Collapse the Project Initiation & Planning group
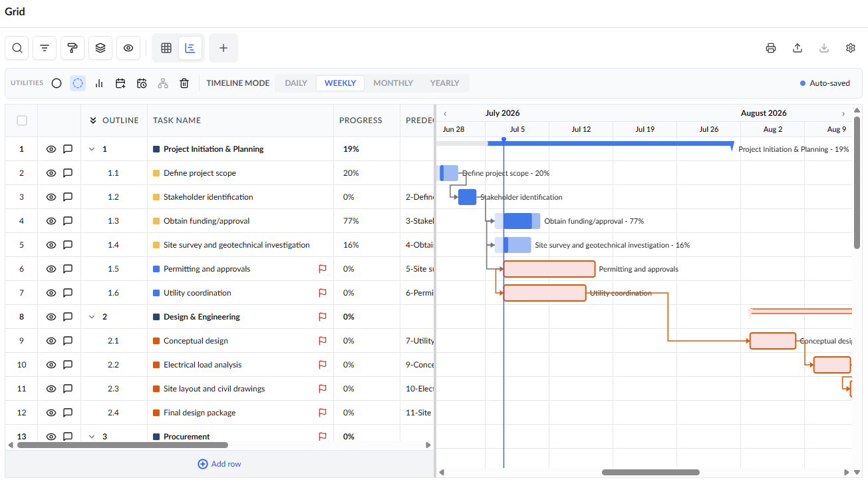 point(92,149)
